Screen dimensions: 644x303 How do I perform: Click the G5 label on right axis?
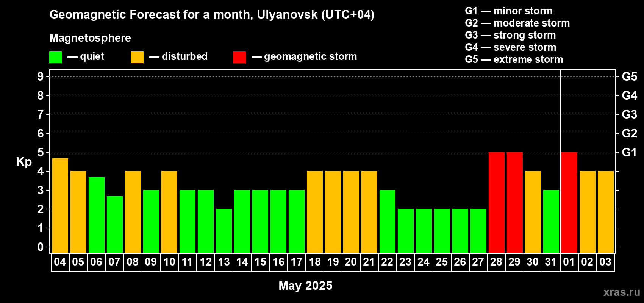coord(630,77)
